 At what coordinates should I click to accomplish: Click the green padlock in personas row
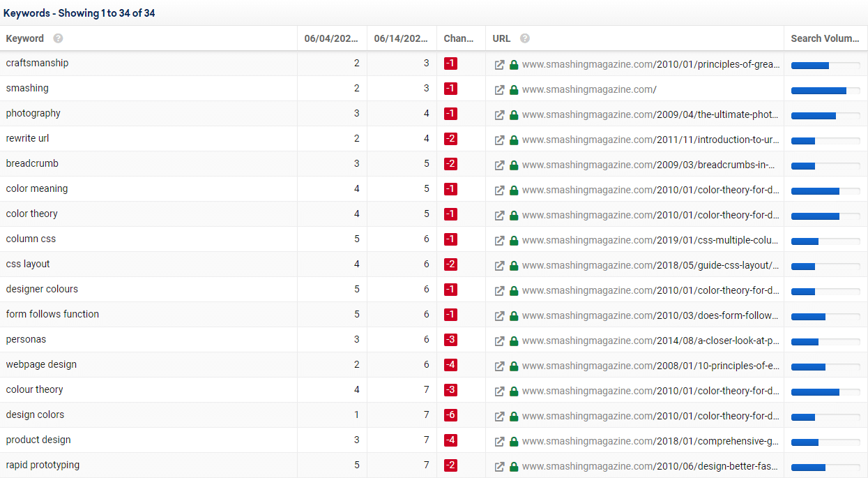(x=514, y=341)
